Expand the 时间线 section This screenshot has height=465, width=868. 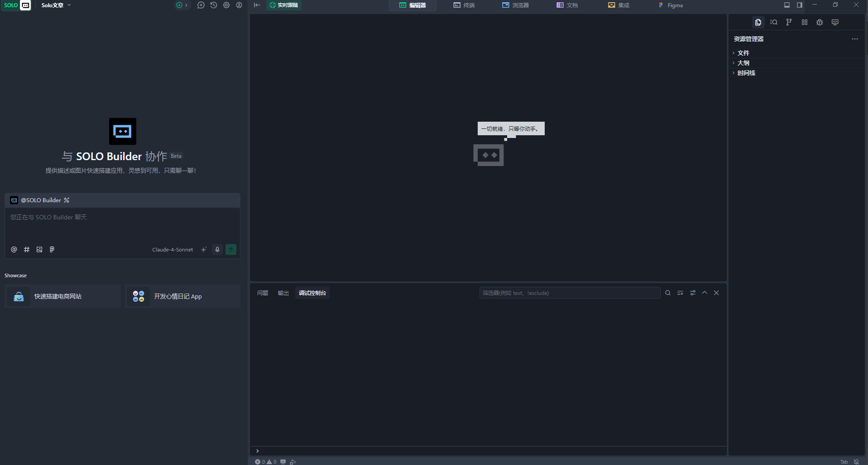[746, 73]
